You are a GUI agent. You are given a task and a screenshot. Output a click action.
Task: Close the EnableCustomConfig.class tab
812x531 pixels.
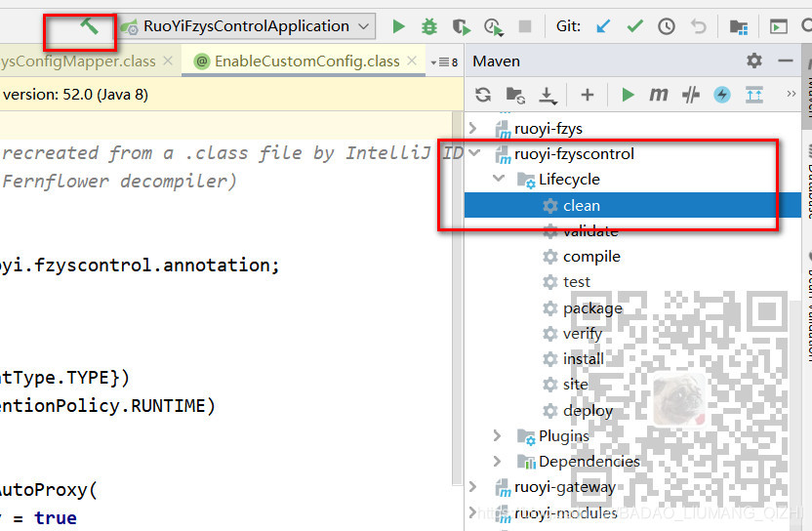tap(412, 61)
